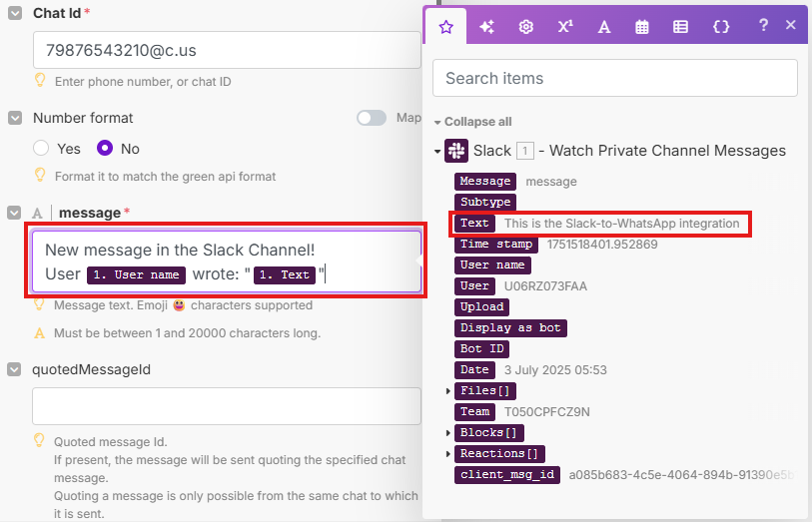Close the mapping panel

tap(790, 26)
